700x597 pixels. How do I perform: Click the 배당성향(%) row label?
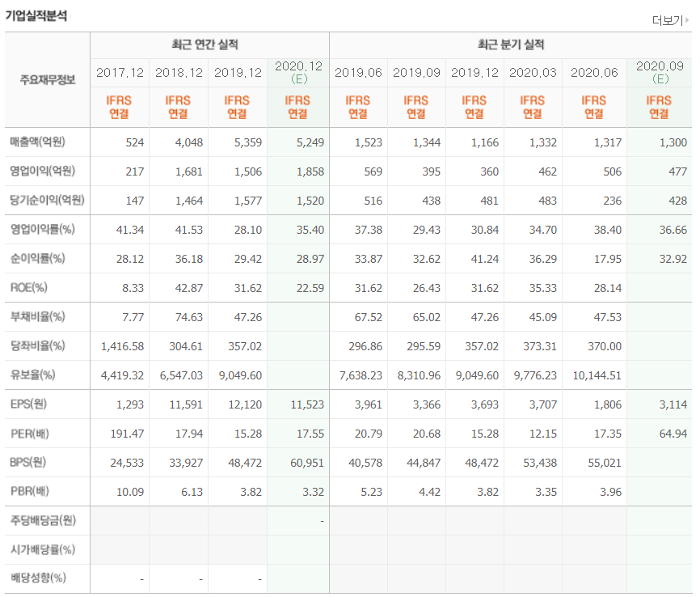38,578
